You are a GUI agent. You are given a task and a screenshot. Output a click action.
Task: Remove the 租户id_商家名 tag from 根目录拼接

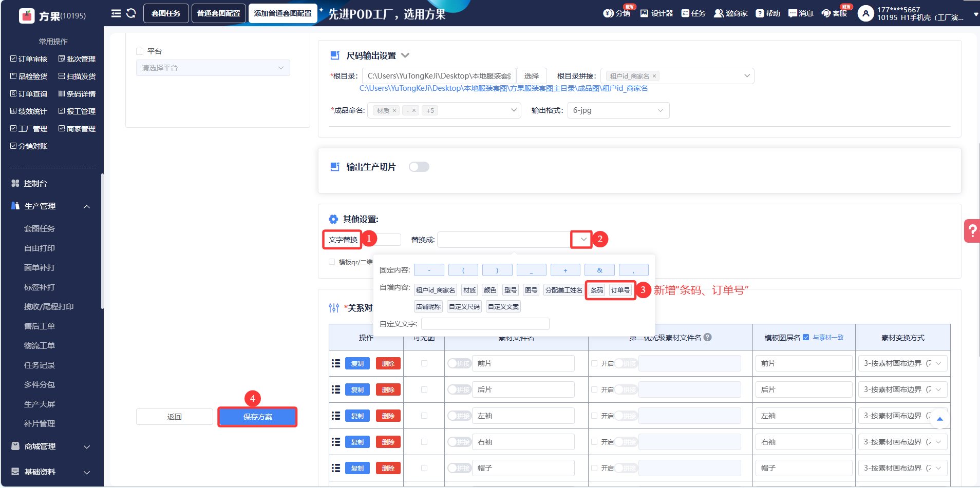[654, 76]
